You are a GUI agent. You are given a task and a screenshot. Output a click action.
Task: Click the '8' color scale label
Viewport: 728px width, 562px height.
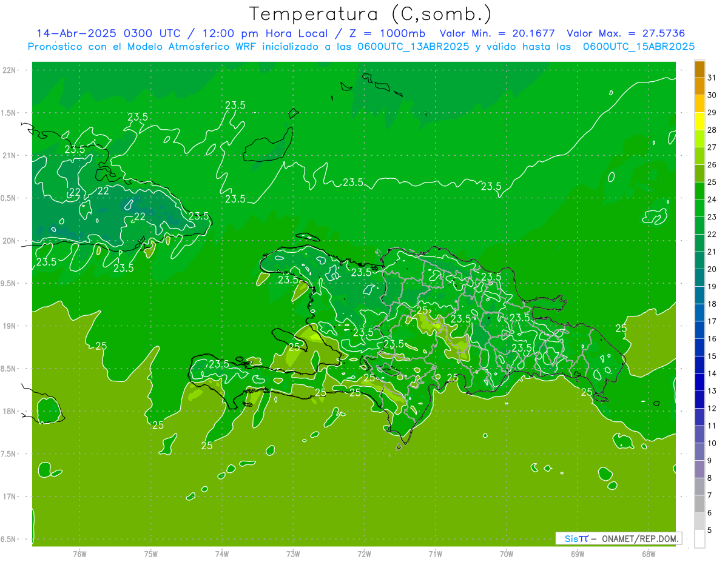(x=710, y=478)
